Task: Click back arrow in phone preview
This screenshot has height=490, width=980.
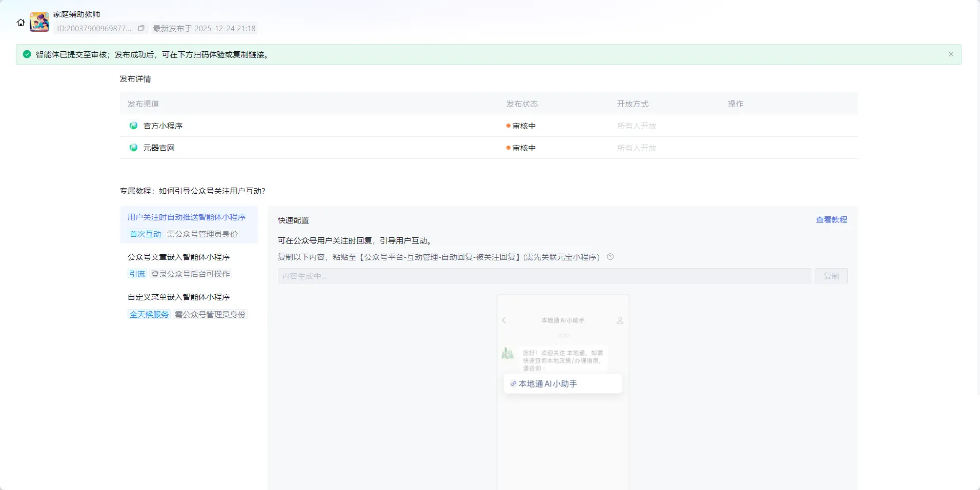Action: point(504,320)
